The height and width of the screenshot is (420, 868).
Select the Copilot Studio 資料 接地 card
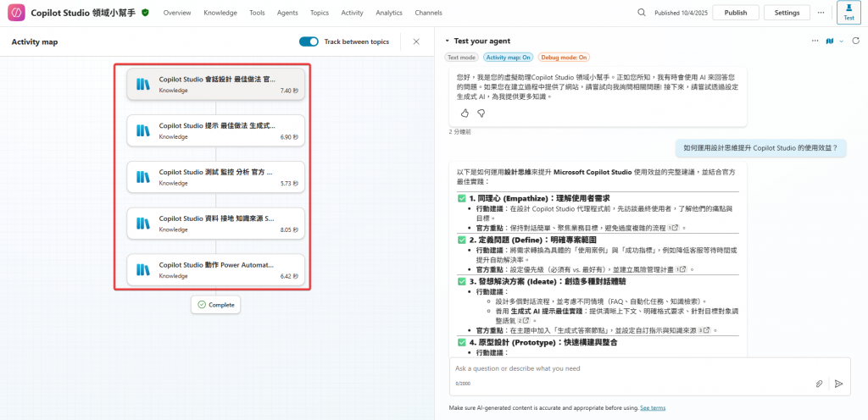216,224
